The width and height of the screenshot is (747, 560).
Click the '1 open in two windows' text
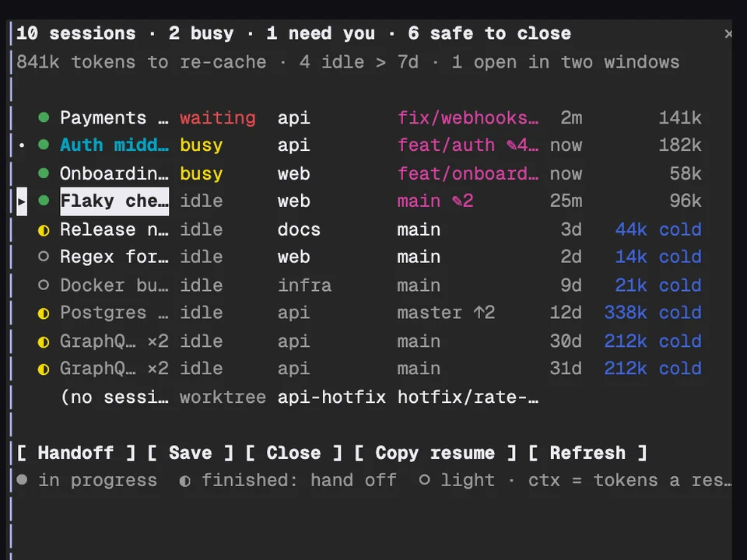click(x=566, y=62)
